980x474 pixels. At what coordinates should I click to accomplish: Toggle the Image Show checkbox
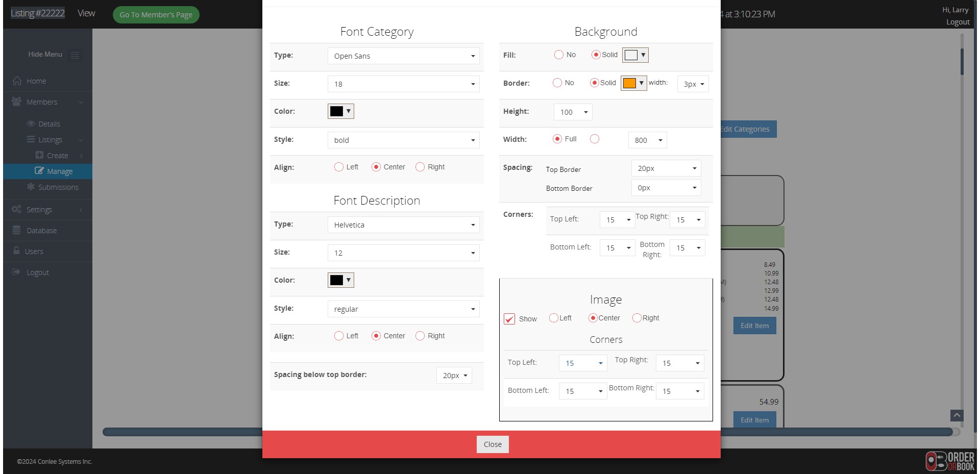pos(509,319)
